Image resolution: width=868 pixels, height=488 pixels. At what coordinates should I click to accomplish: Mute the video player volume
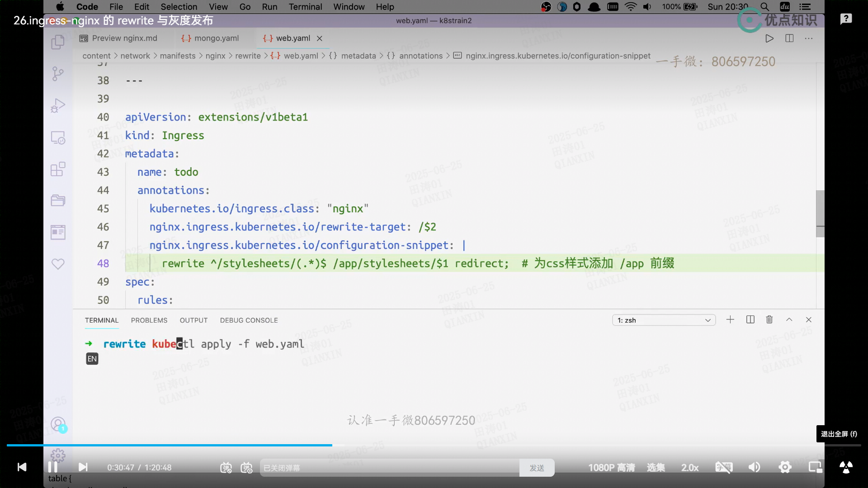[x=754, y=467]
